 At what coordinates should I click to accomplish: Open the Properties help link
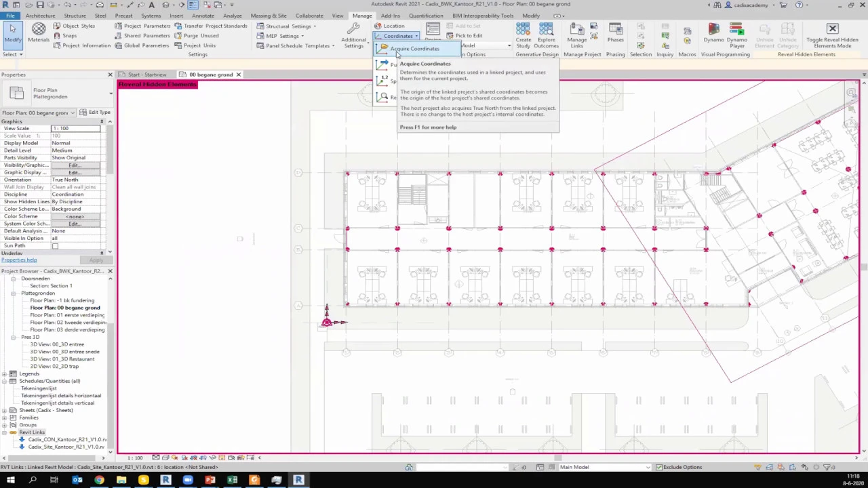point(19,260)
